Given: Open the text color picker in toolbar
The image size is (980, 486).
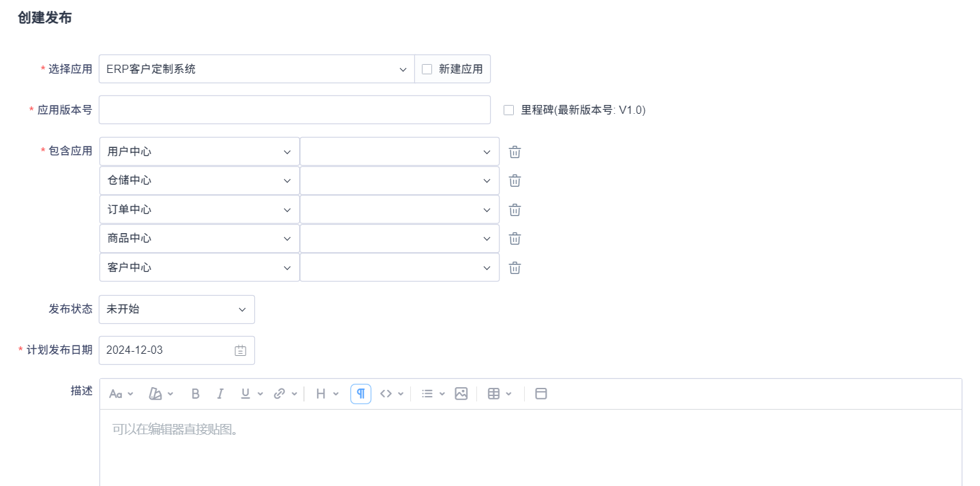Looking at the screenshot, I should point(161,394).
